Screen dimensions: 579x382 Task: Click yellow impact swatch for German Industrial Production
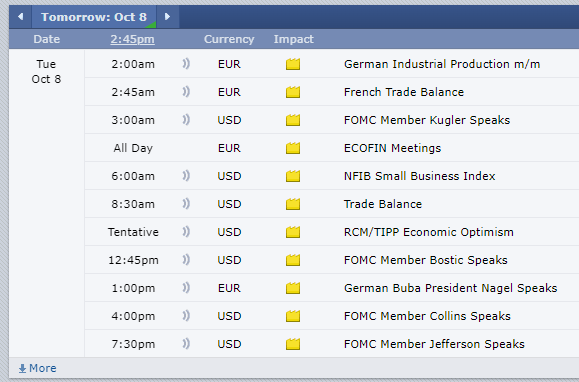coord(293,64)
